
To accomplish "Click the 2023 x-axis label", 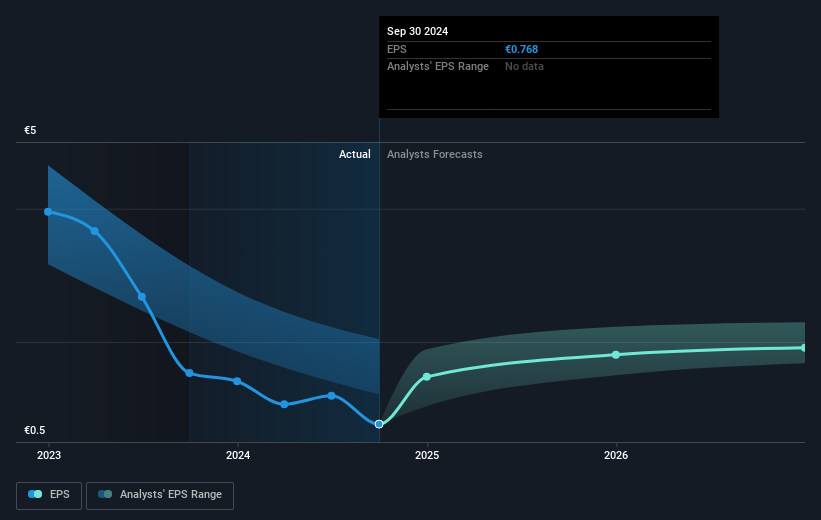I will coord(49,455).
